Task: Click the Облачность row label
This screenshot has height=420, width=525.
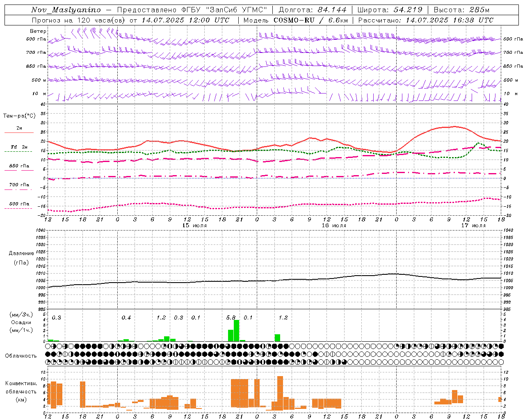Action: point(21,356)
